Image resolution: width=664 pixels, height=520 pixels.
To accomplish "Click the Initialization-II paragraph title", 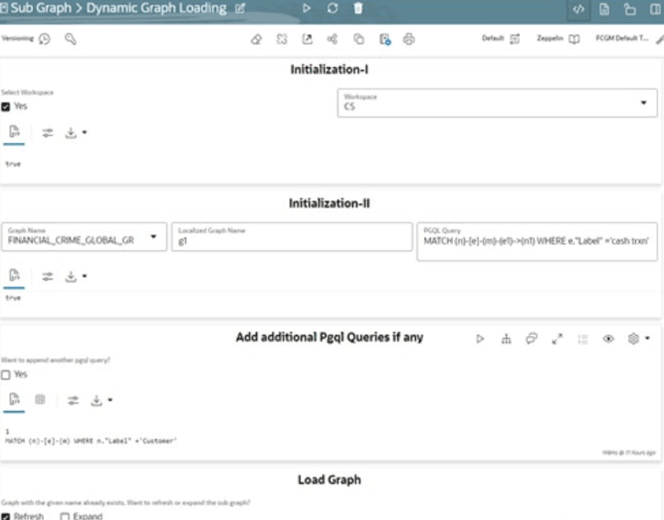I will click(329, 203).
